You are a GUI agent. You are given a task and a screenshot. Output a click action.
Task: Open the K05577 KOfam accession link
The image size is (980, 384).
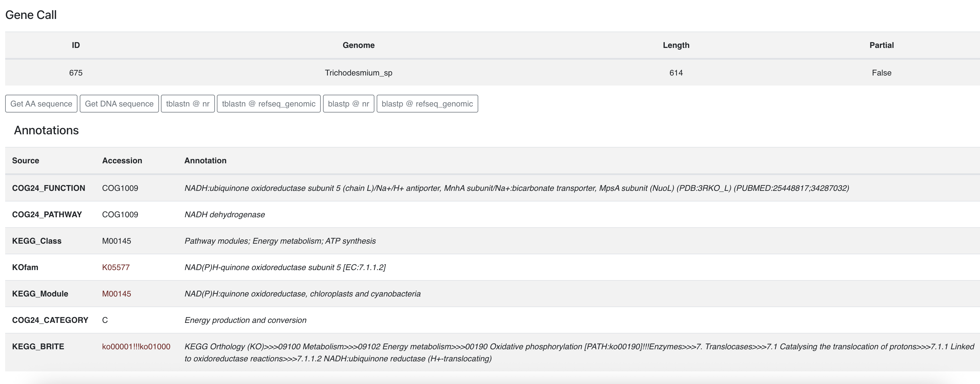(116, 267)
